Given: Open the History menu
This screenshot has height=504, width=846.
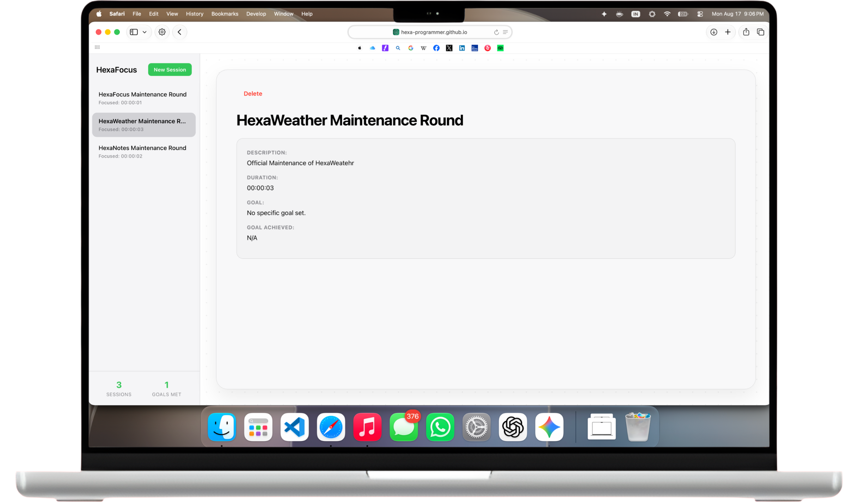Looking at the screenshot, I should tap(195, 14).
